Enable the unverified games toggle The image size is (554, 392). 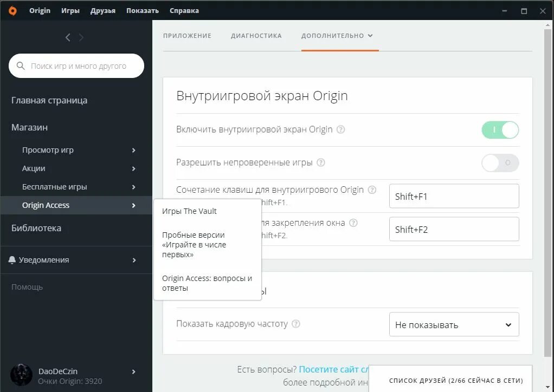coord(500,163)
